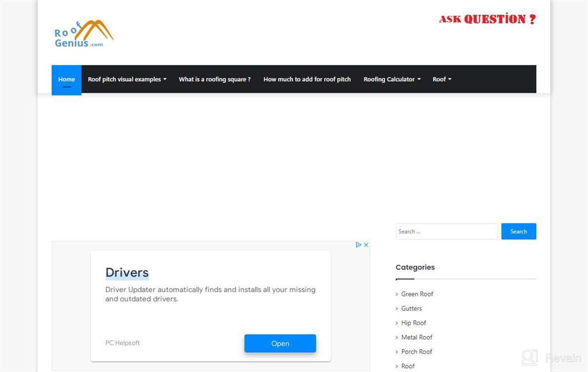Open the Gutters category

(x=412, y=309)
